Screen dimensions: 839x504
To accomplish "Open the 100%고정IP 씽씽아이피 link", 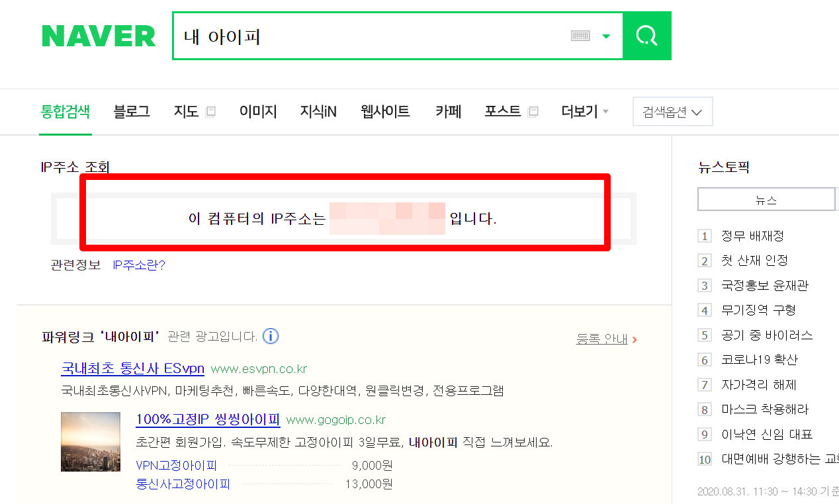I will [208, 419].
